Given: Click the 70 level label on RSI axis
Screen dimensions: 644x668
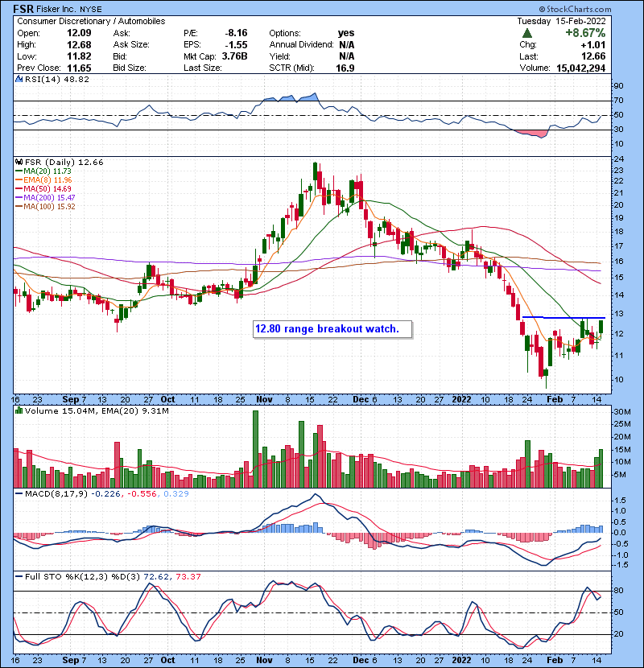Looking at the screenshot, I should (618, 101).
